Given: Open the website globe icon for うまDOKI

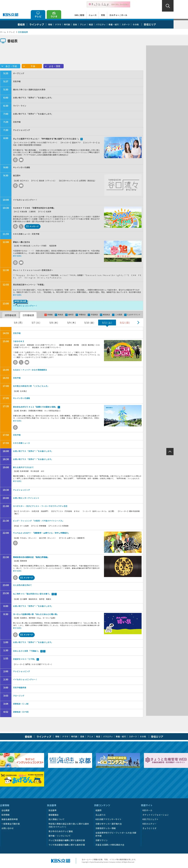Looking at the screenshot, I should coord(15,362).
